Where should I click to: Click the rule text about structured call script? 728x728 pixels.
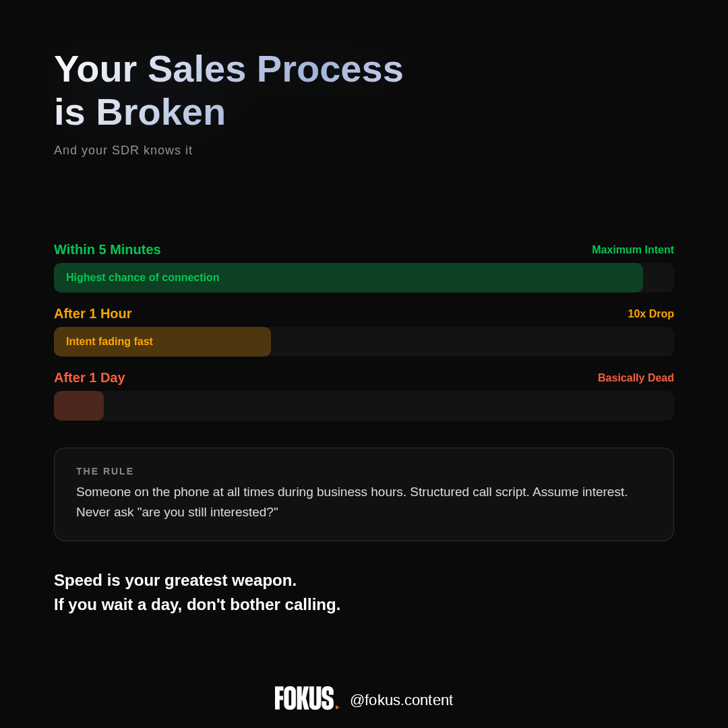click(x=351, y=492)
